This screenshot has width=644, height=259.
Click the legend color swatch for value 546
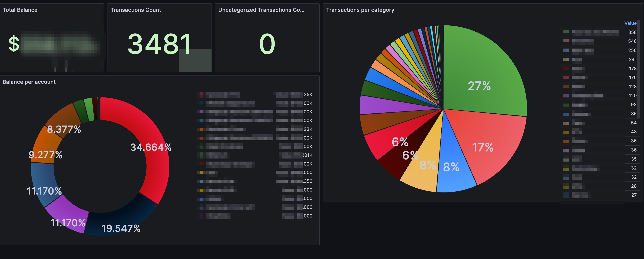(566, 41)
